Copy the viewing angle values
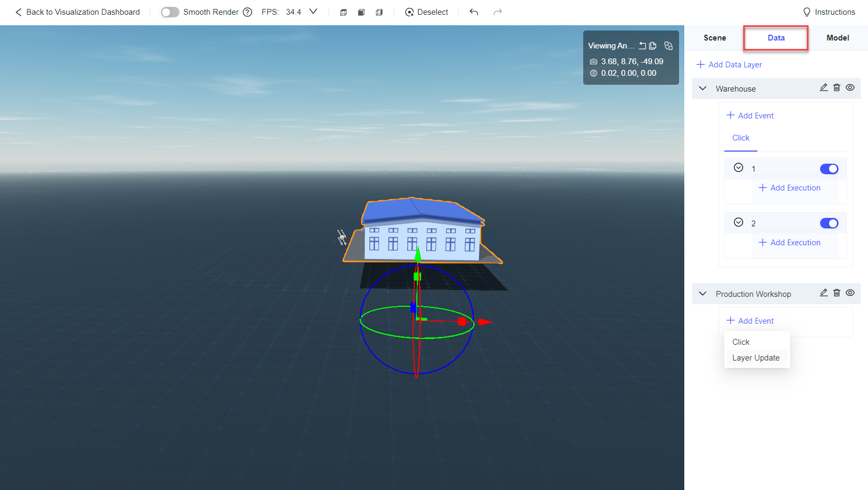The image size is (868, 490). coord(653,46)
